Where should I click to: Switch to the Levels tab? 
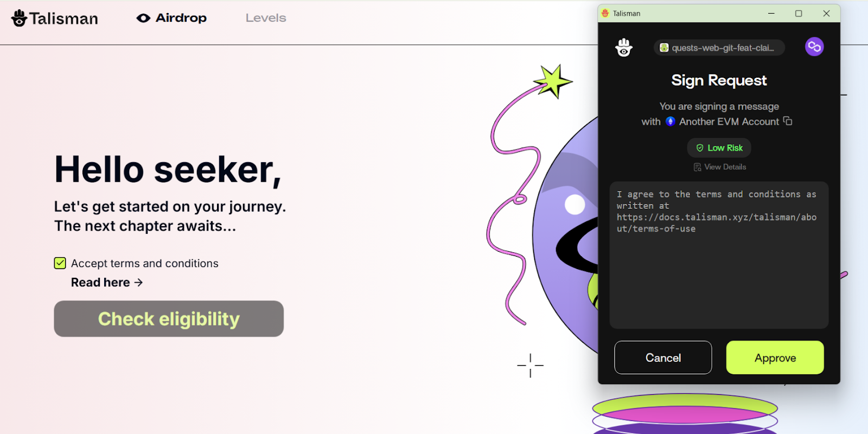click(266, 18)
